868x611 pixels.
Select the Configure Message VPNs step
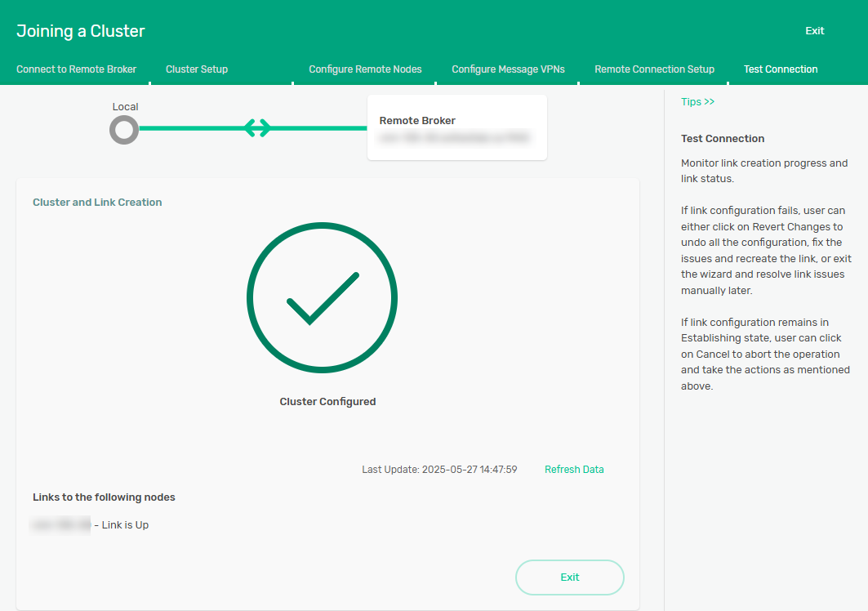point(508,69)
